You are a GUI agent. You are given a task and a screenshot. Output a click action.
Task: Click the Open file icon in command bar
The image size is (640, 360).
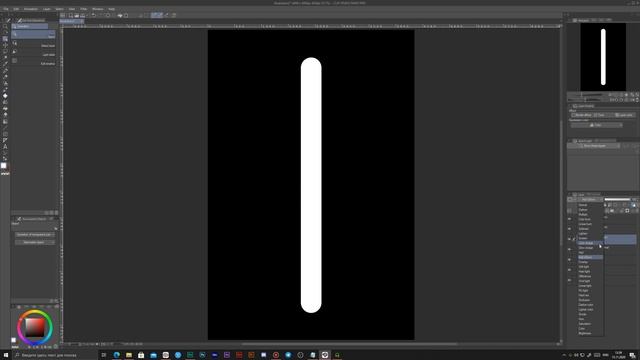pyautogui.click(x=76, y=15)
